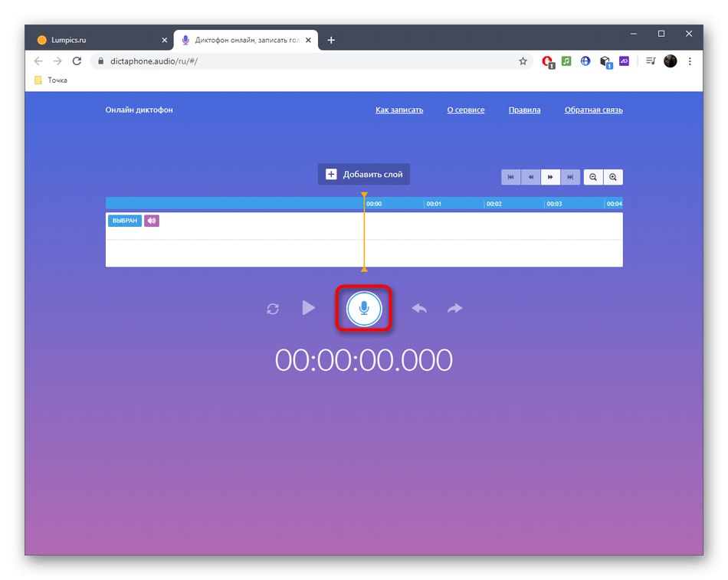Redo the action with right arrow

455,308
